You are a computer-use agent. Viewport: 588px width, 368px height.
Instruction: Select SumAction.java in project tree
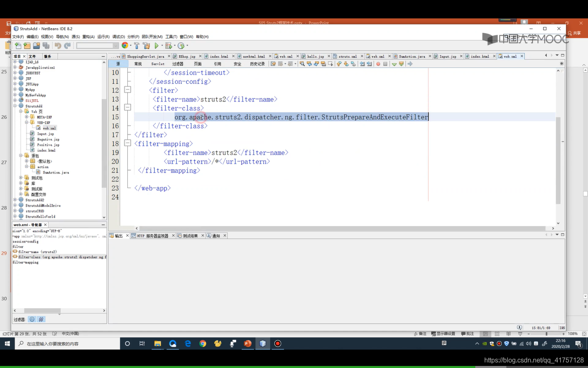(56, 173)
